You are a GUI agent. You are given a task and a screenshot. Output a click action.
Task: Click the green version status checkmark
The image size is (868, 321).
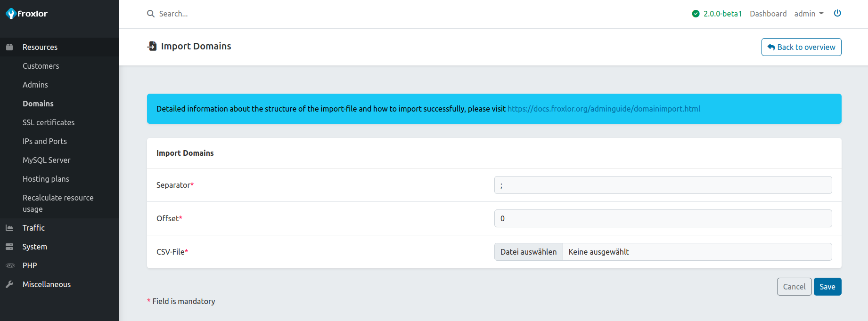coord(696,14)
